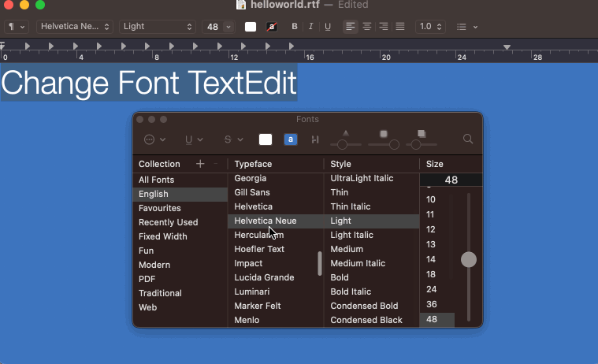Choose Helvetica Neue typeface
The height and width of the screenshot is (364, 598).
(x=275, y=221)
